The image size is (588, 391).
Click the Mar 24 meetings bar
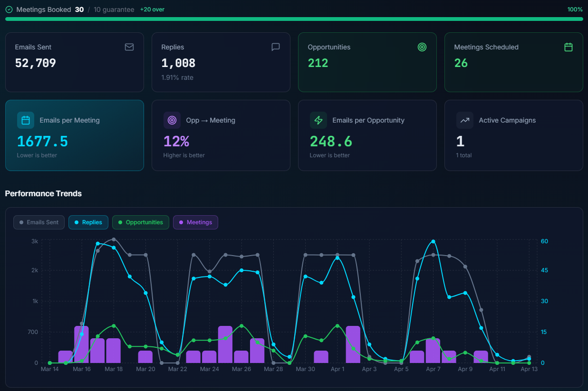[x=210, y=357]
